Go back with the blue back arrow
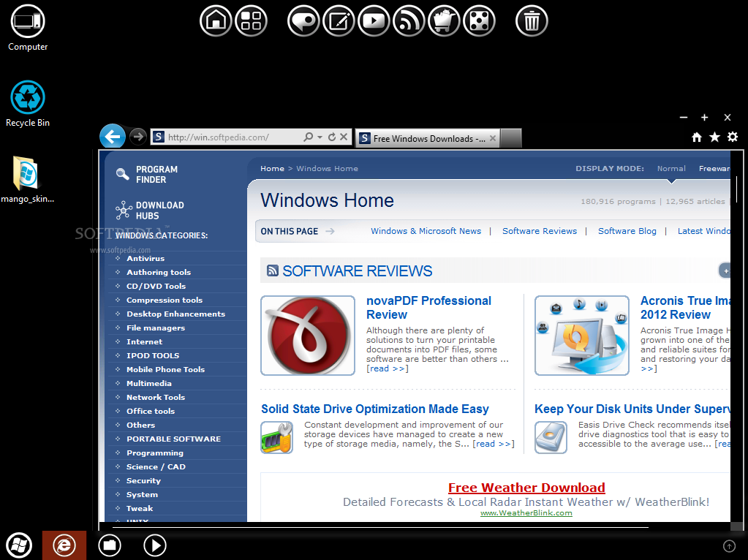The width and height of the screenshot is (748, 560). coord(113,137)
